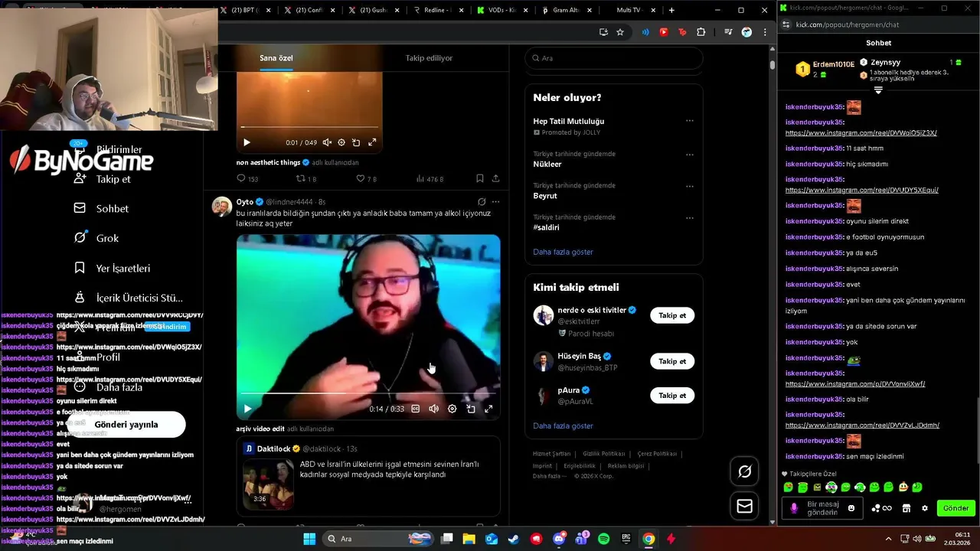Open more options for Beyrut trend
The image size is (980, 551).
coord(690,186)
